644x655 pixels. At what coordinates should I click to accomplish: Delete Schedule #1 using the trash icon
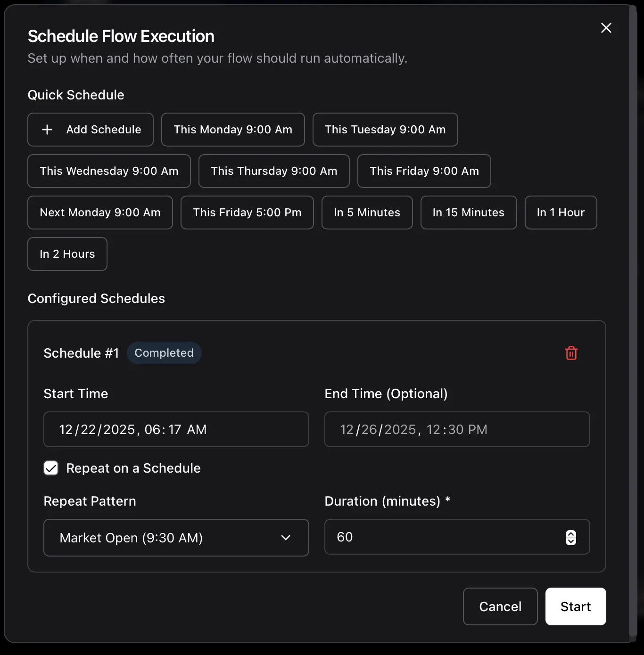(x=571, y=352)
